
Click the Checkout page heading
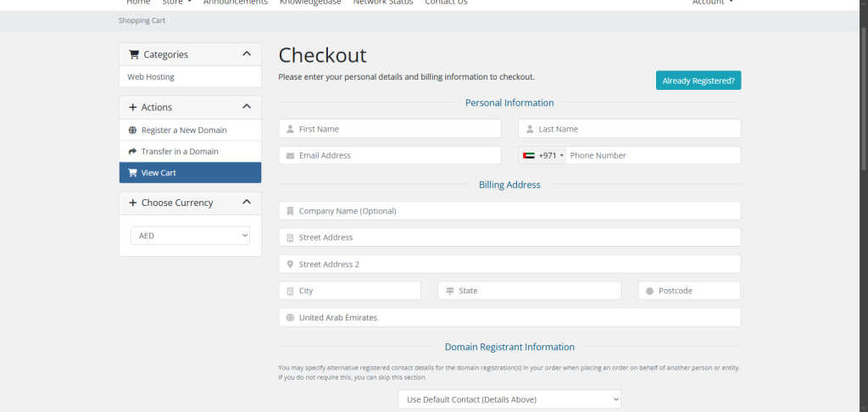coord(322,55)
